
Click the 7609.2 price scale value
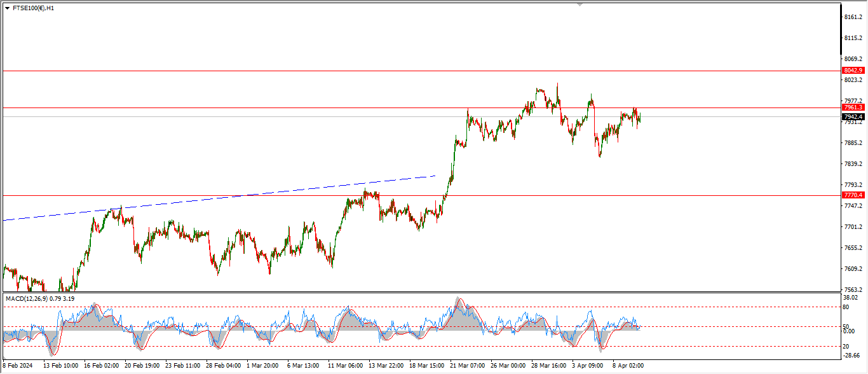click(x=853, y=269)
